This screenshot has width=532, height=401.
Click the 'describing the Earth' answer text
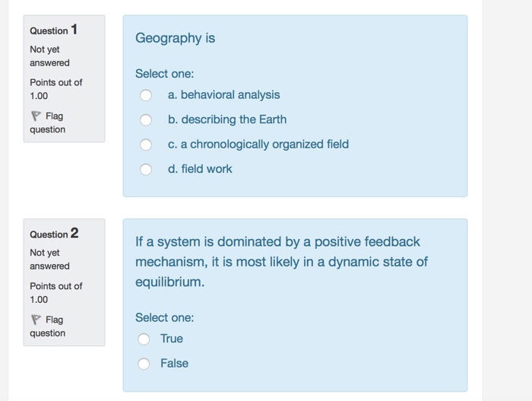(227, 119)
